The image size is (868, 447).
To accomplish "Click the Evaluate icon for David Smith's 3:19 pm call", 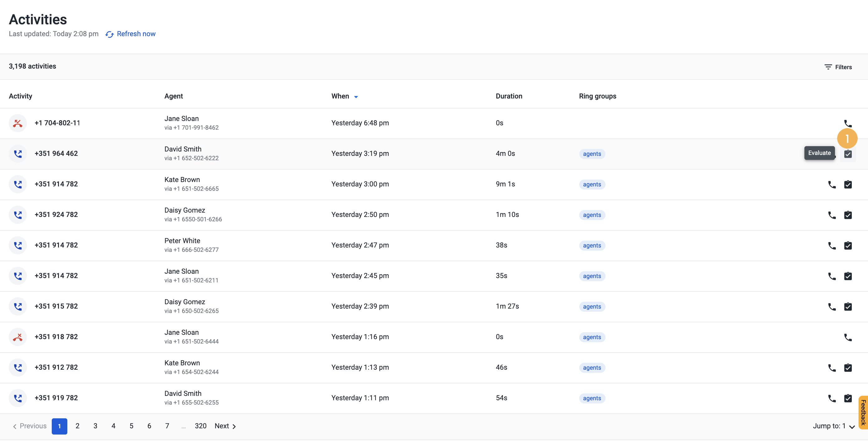I will (x=848, y=154).
